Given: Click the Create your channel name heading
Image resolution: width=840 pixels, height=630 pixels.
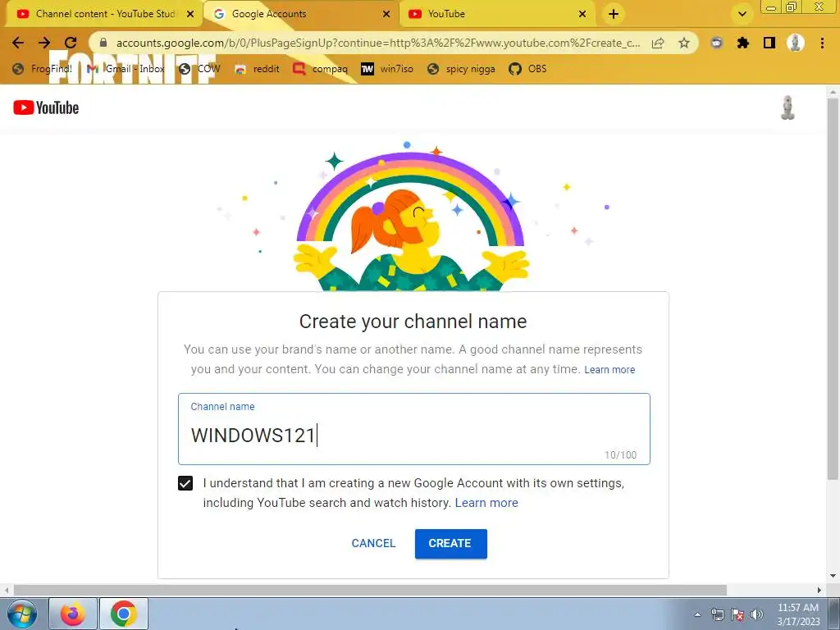Looking at the screenshot, I should tap(413, 322).
